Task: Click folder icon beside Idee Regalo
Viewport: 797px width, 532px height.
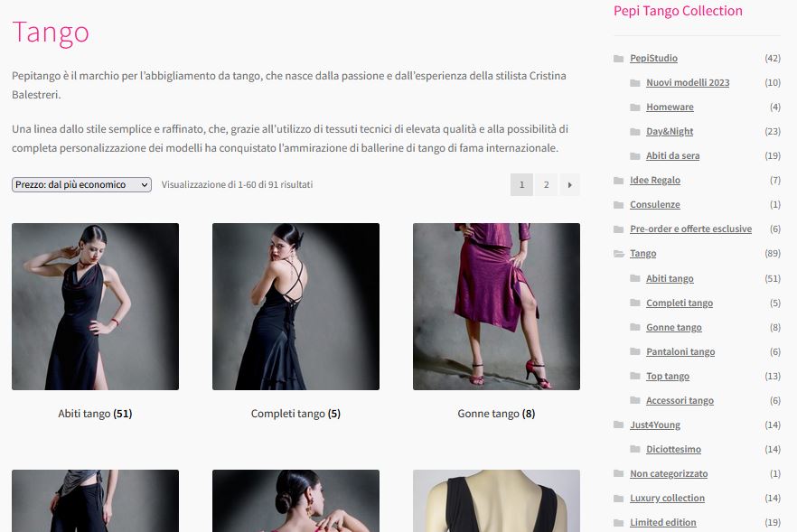Action: pos(619,181)
